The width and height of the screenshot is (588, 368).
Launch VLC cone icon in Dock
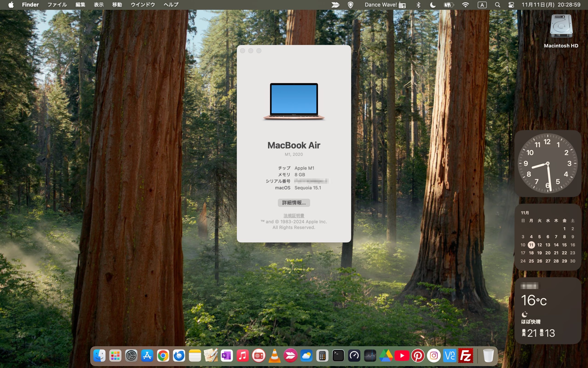click(x=274, y=356)
